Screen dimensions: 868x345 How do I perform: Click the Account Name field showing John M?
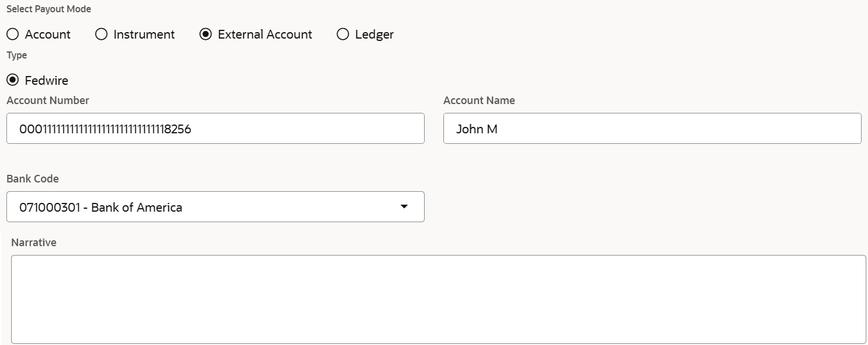click(652, 129)
